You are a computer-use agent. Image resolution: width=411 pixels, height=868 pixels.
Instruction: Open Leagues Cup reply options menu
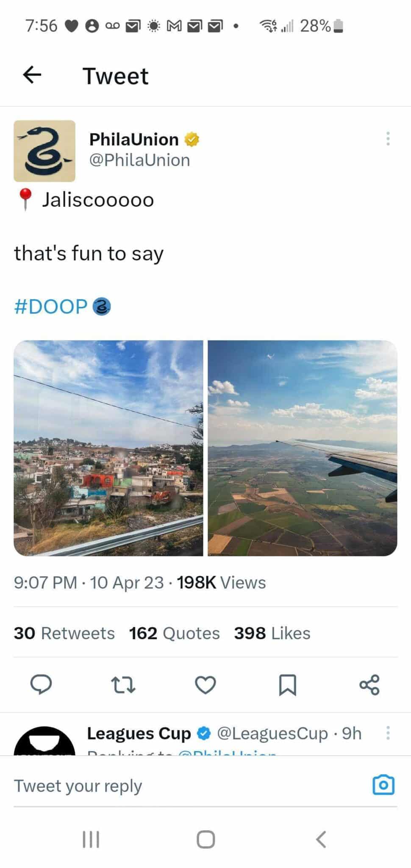tap(388, 733)
